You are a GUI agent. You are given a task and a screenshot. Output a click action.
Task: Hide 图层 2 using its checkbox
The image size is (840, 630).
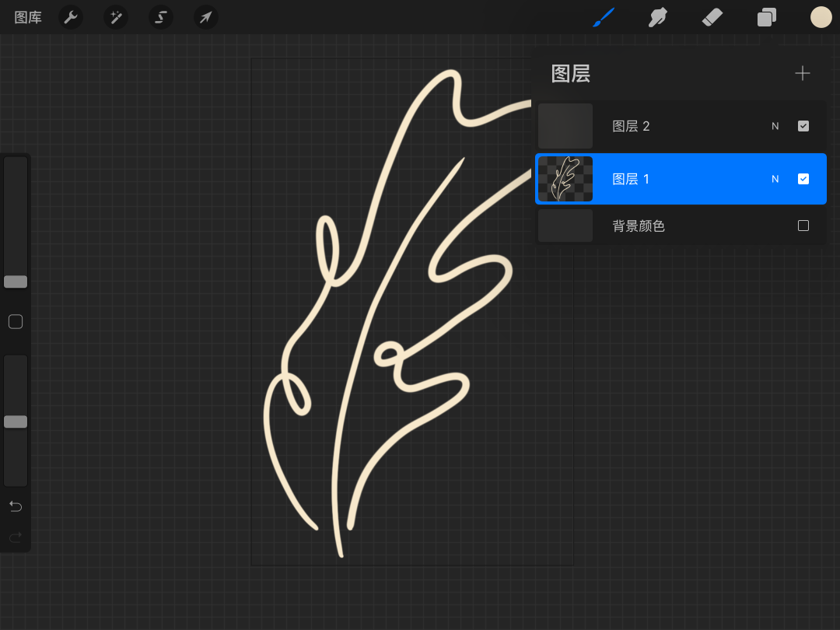click(803, 126)
